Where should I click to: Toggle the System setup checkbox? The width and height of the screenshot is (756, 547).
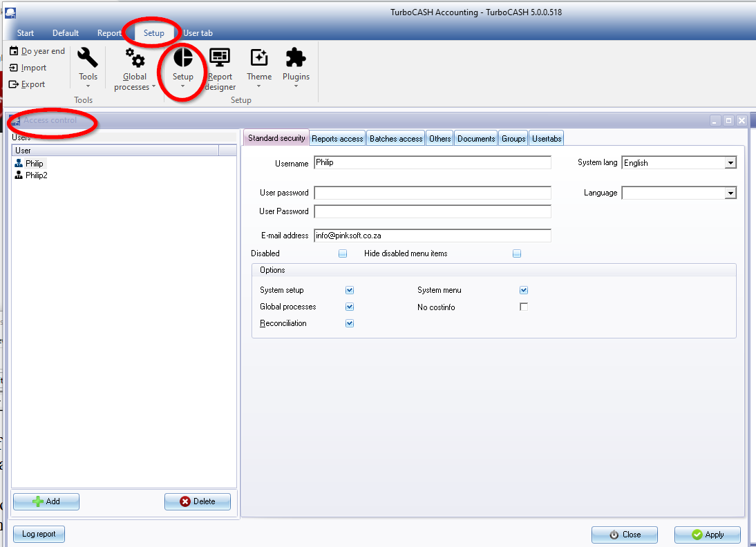350,290
